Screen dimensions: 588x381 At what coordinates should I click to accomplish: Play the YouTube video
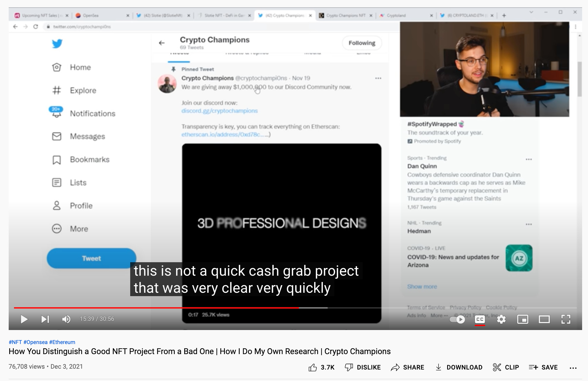(x=24, y=319)
